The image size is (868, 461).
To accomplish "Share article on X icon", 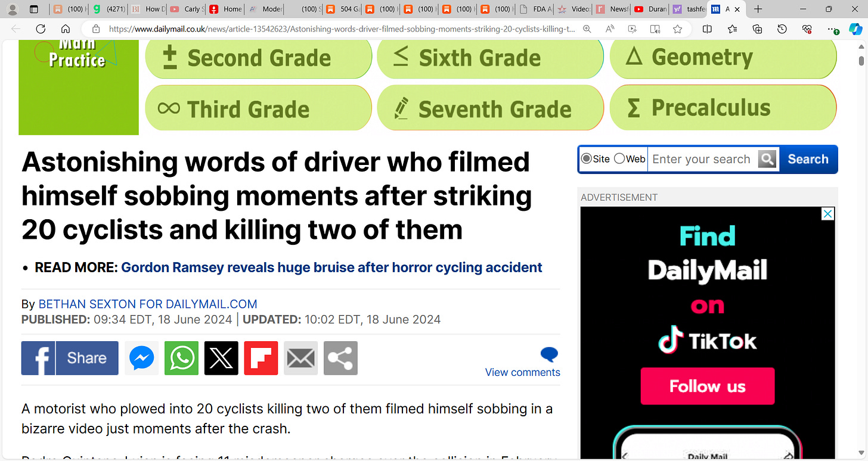I will [221, 358].
